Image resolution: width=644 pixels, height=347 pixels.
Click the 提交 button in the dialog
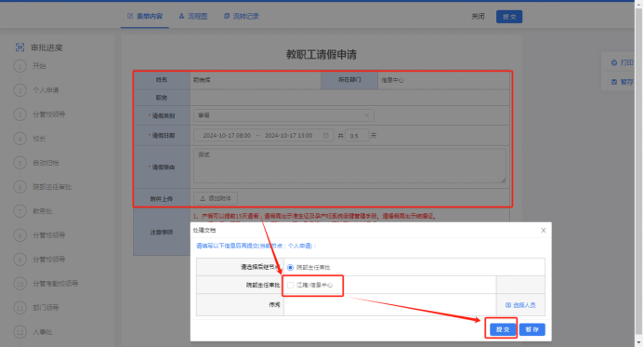(x=503, y=329)
